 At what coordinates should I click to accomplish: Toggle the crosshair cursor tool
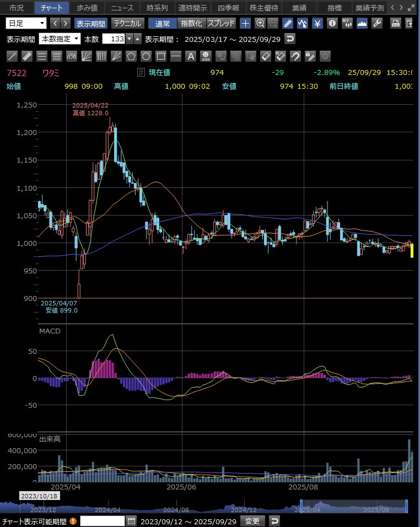[245, 23]
